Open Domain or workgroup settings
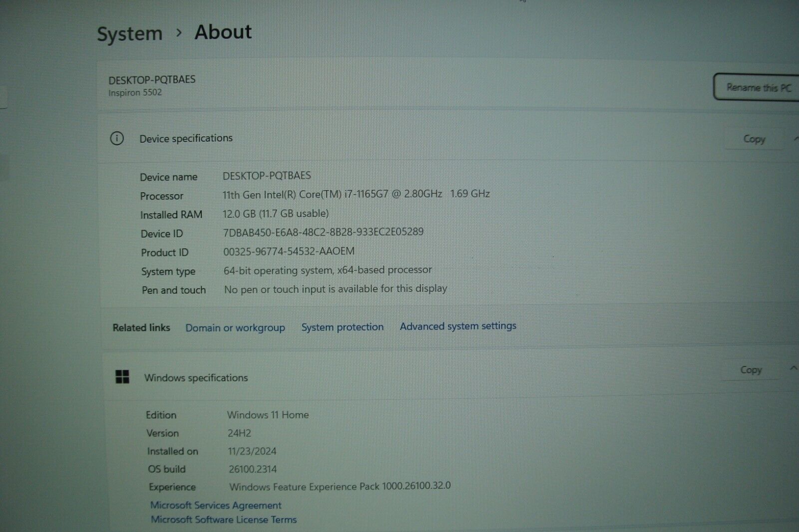The image size is (799, 532). point(235,327)
